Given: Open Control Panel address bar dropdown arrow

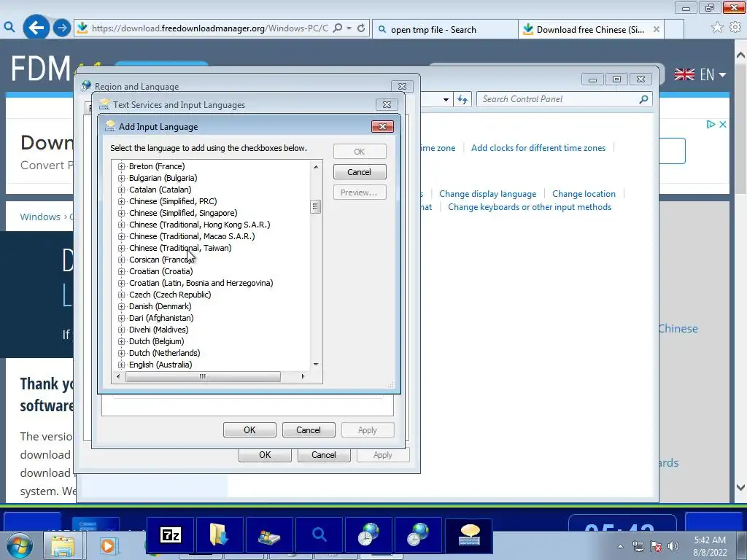Looking at the screenshot, I should [x=446, y=99].
